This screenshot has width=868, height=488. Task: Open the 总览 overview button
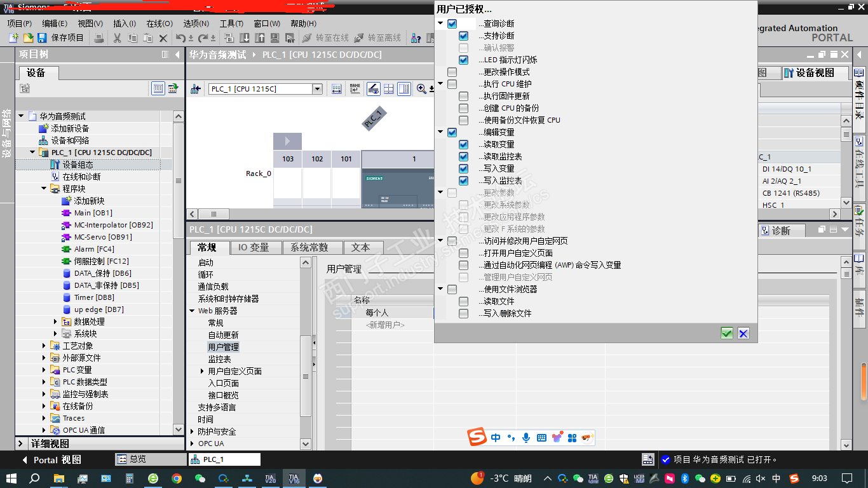pyautogui.click(x=149, y=459)
